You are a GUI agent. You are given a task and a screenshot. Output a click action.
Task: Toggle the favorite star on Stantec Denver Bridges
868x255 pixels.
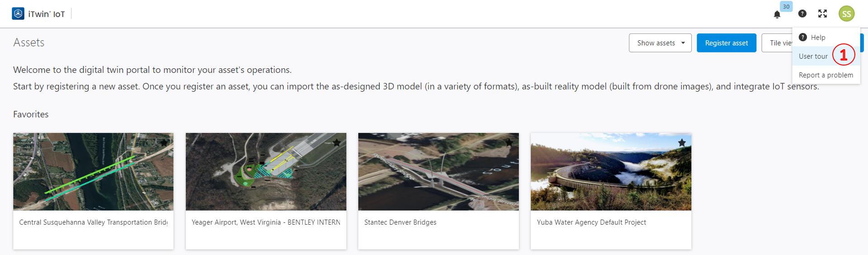[x=509, y=143]
